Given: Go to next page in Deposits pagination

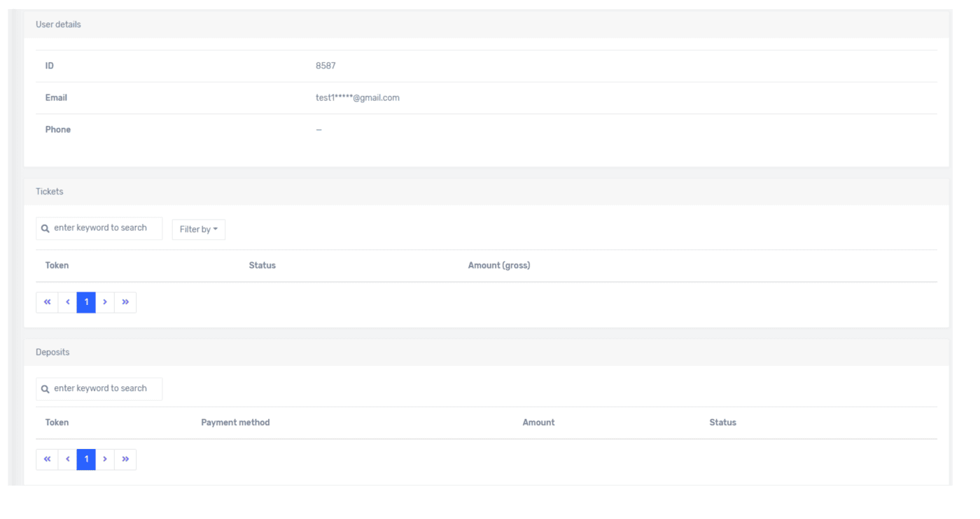Looking at the screenshot, I should [x=105, y=460].
